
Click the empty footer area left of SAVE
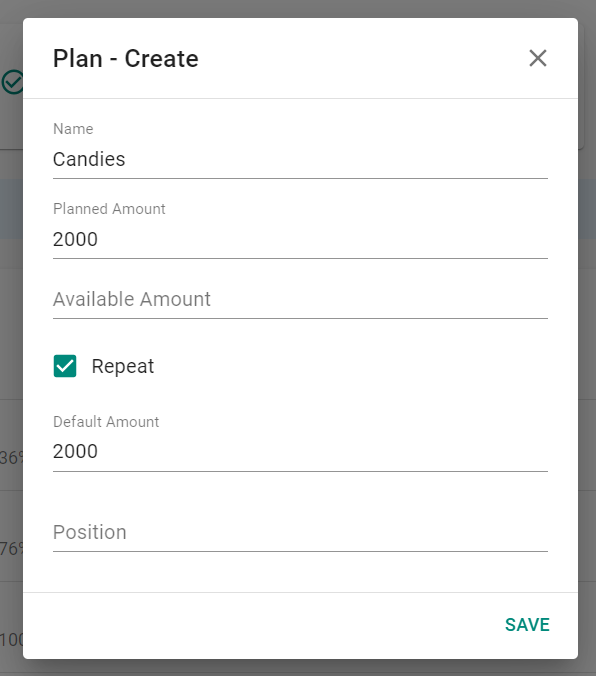click(259, 625)
